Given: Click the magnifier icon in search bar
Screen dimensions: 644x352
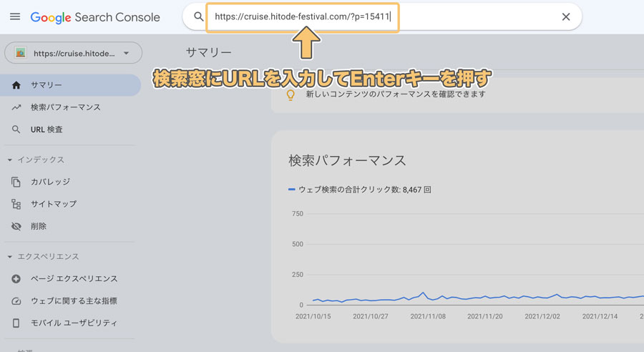Looking at the screenshot, I should [198, 16].
